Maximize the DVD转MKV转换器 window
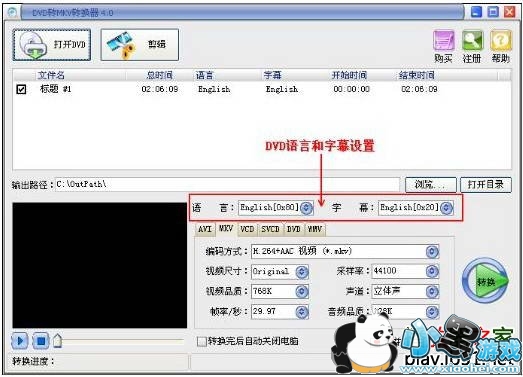Image resolution: width=523 pixels, height=377 pixels. [x=493, y=12]
